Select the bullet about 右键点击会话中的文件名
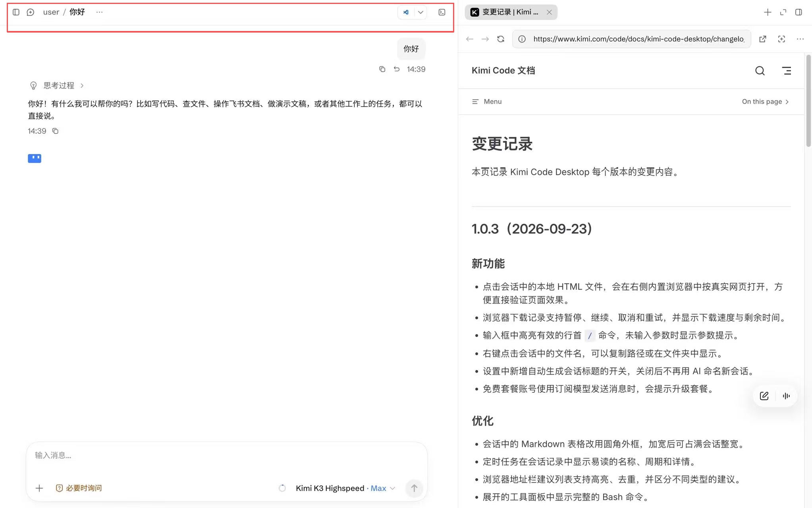Image resolution: width=812 pixels, height=508 pixels. tap(604, 353)
